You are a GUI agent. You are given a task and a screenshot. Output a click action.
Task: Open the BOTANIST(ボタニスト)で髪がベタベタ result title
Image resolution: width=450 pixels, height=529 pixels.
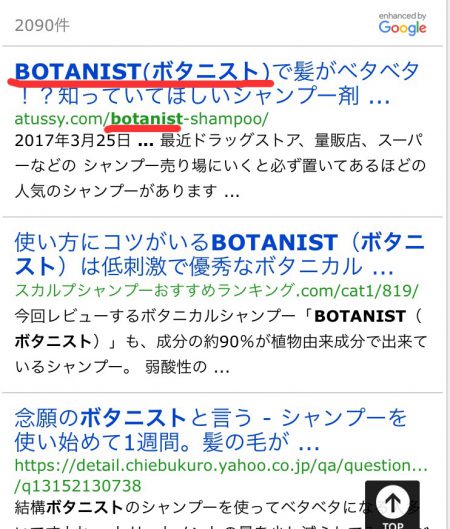click(x=217, y=83)
